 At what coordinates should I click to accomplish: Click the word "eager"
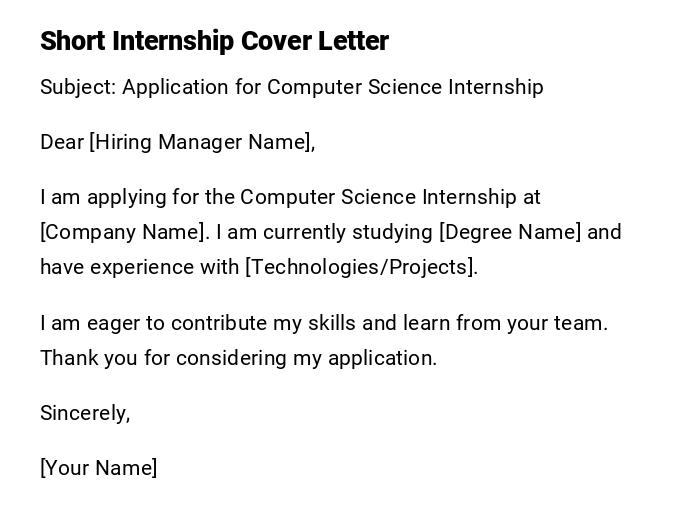pyautogui.click(x=113, y=323)
